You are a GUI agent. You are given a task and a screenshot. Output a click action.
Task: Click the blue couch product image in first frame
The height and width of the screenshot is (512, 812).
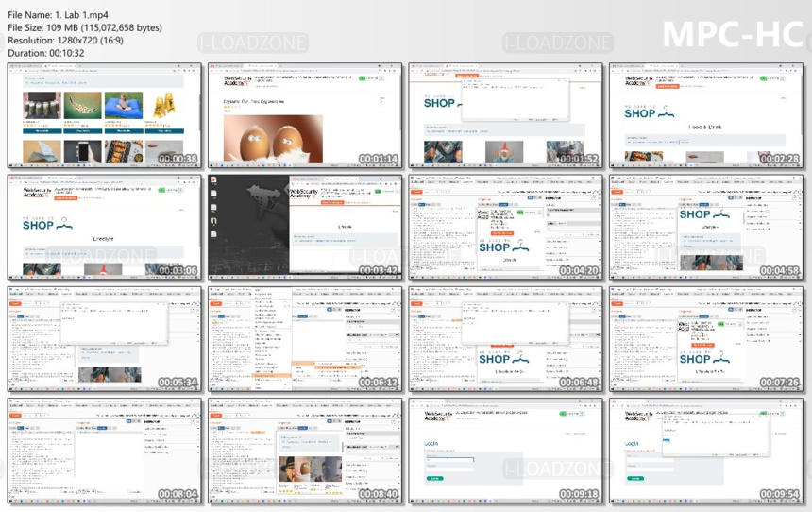124,106
